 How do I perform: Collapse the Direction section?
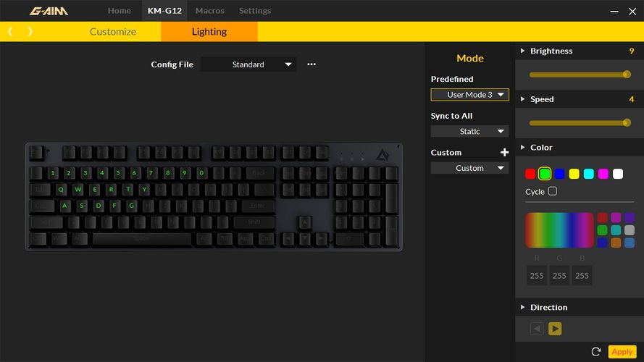(522, 307)
